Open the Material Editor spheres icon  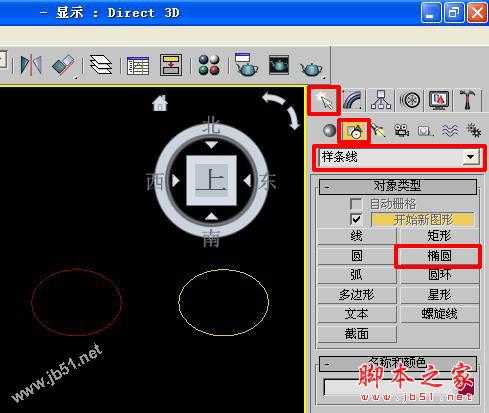tap(209, 65)
